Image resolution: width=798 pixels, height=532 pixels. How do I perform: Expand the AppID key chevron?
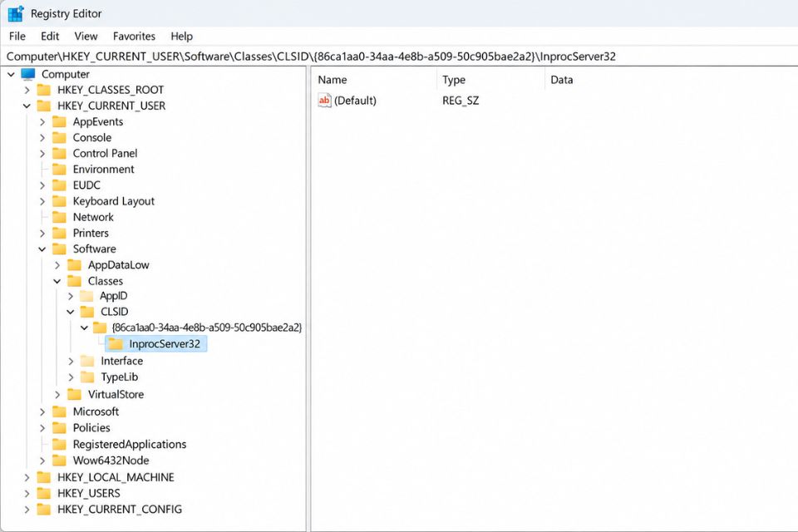coord(71,296)
